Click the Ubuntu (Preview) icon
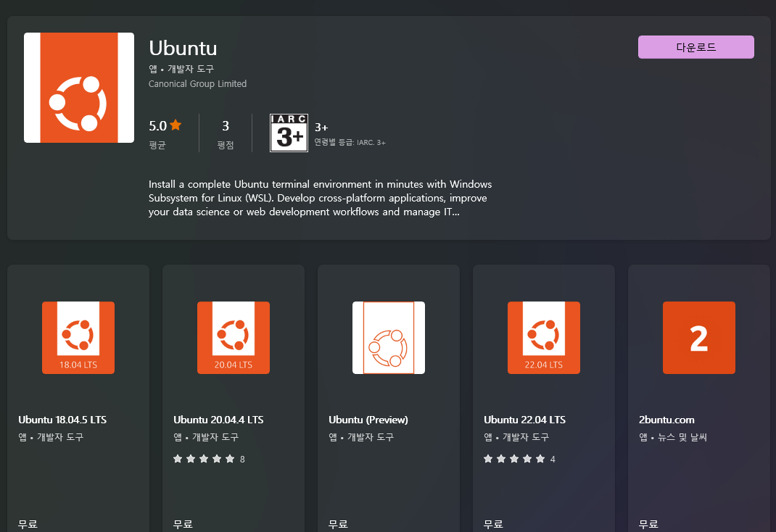The image size is (776, 532). pos(389,338)
